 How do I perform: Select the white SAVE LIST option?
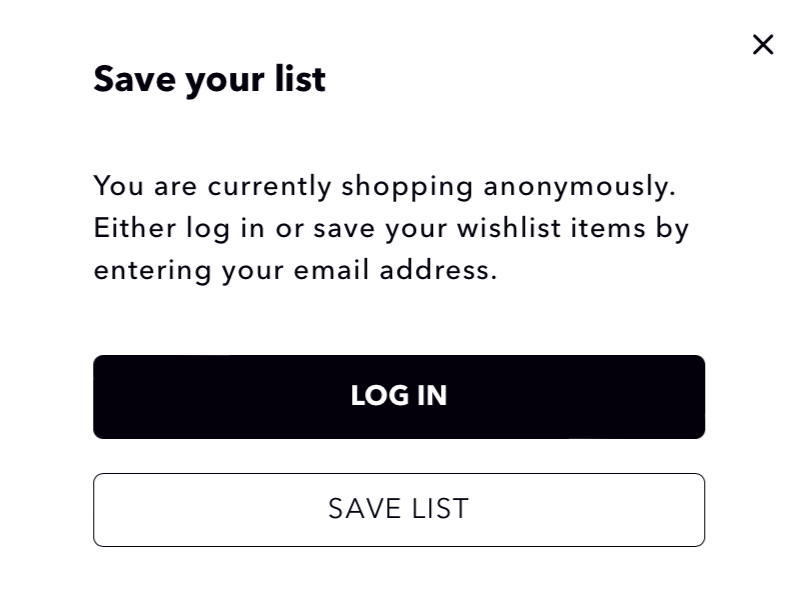pyautogui.click(x=399, y=509)
